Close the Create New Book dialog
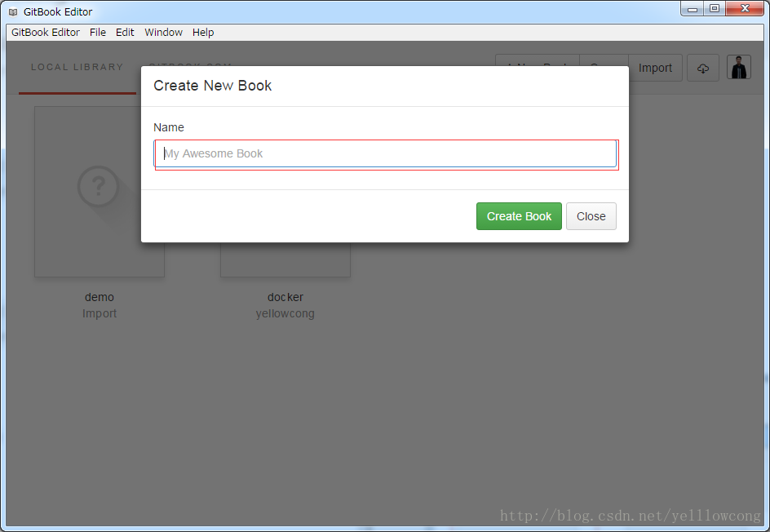The width and height of the screenshot is (770, 532). click(x=591, y=216)
